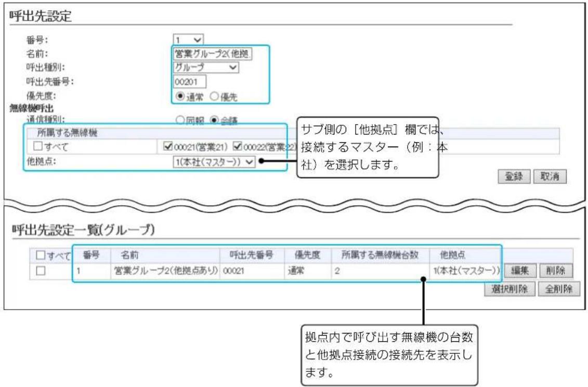The image size is (588, 387).
Task: Click the 営業グループ2(他拠点あり) name cell
Action: coord(166,271)
